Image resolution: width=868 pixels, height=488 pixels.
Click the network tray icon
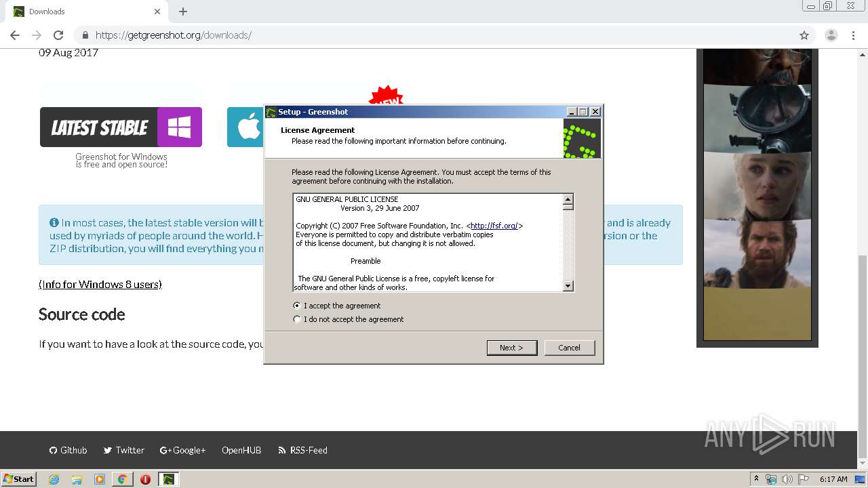pos(771,479)
